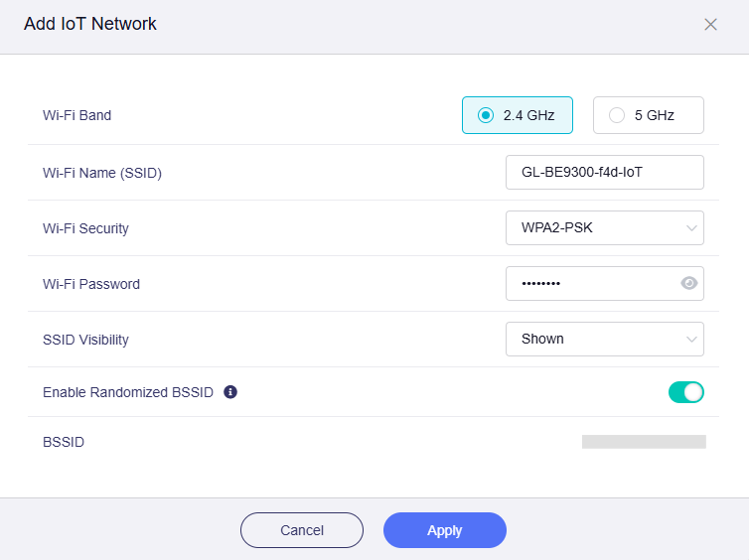Select the 2.4 GHz Wi-Fi band

pos(518,115)
